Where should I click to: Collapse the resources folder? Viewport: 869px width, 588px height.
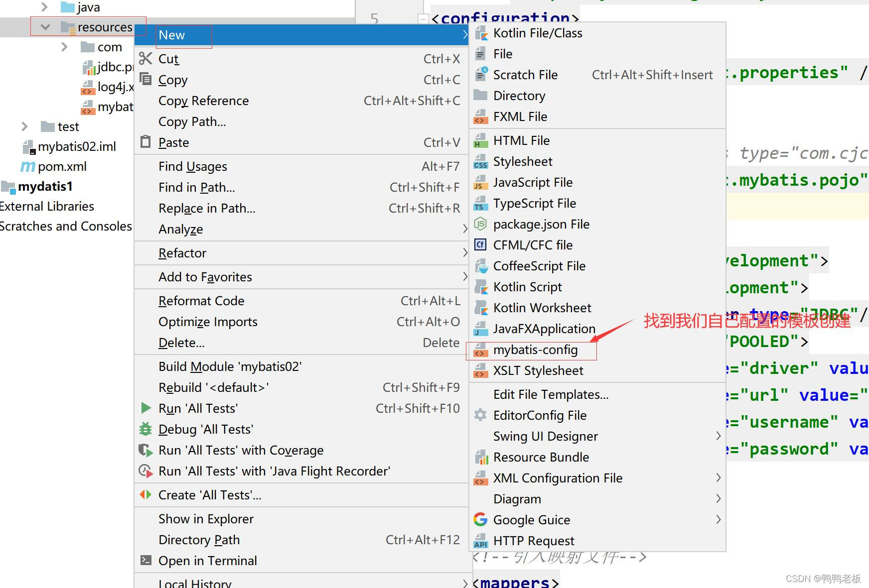tap(45, 27)
